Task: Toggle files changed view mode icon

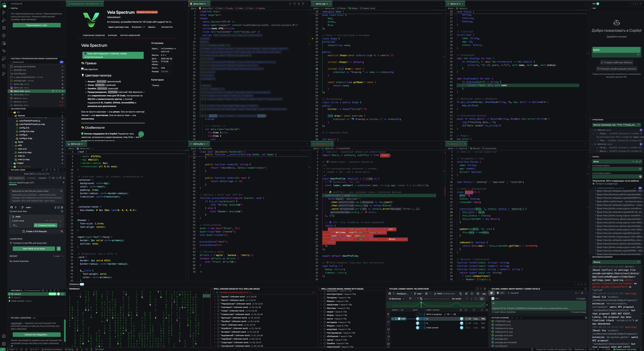Action: 586,318
